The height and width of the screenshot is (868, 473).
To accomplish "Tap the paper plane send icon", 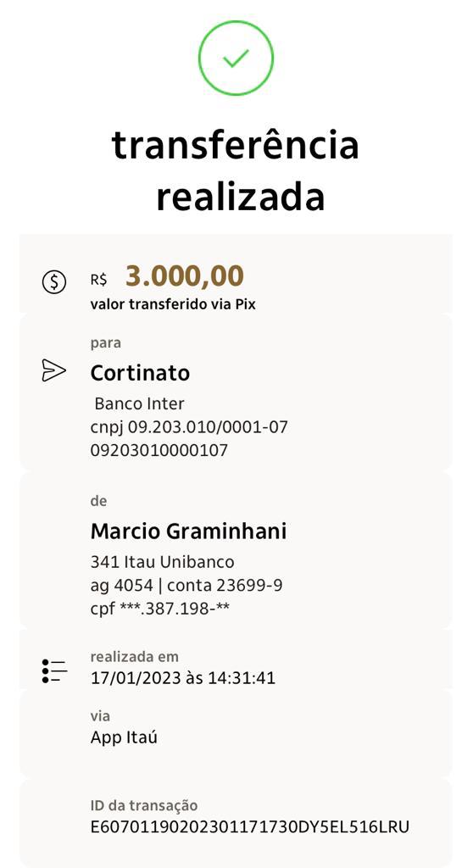I will [54, 370].
